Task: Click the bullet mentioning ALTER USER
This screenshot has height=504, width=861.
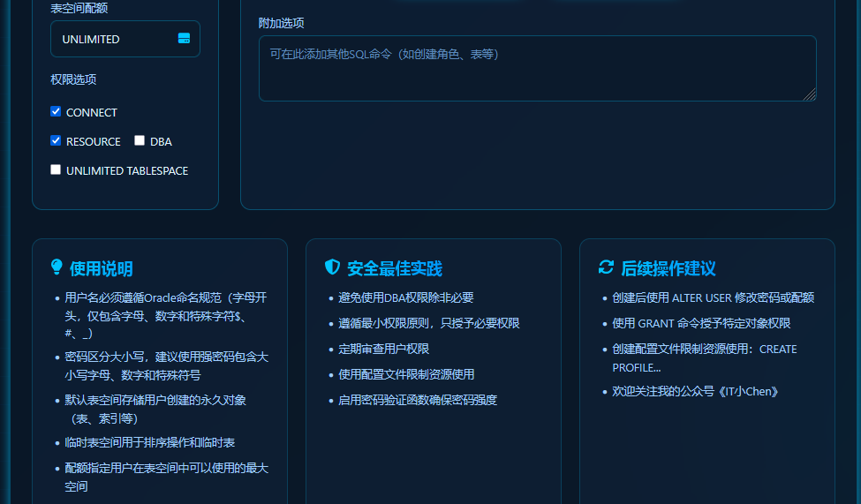Action: click(714, 297)
